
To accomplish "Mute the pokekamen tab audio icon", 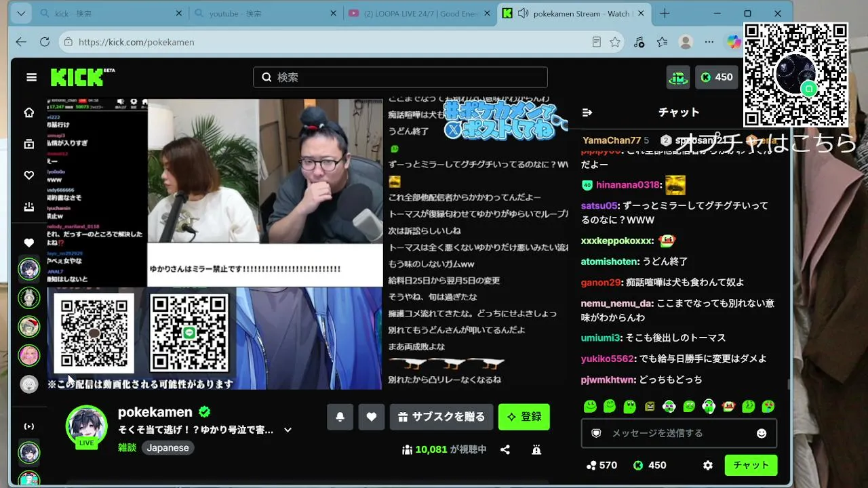I will click(x=523, y=14).
